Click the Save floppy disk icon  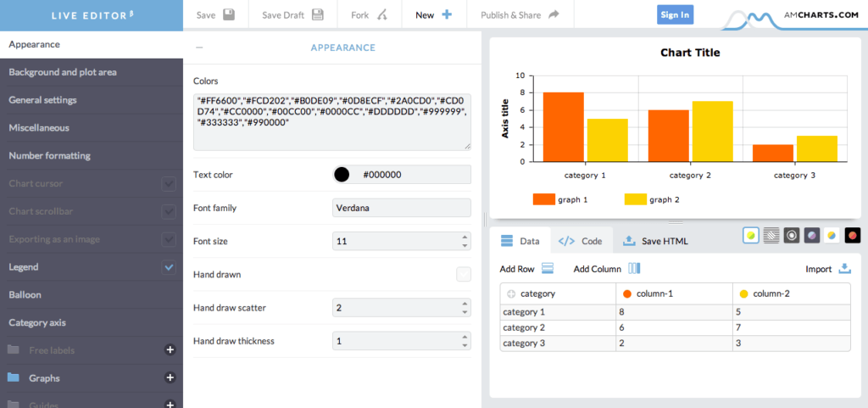(229, 15)
